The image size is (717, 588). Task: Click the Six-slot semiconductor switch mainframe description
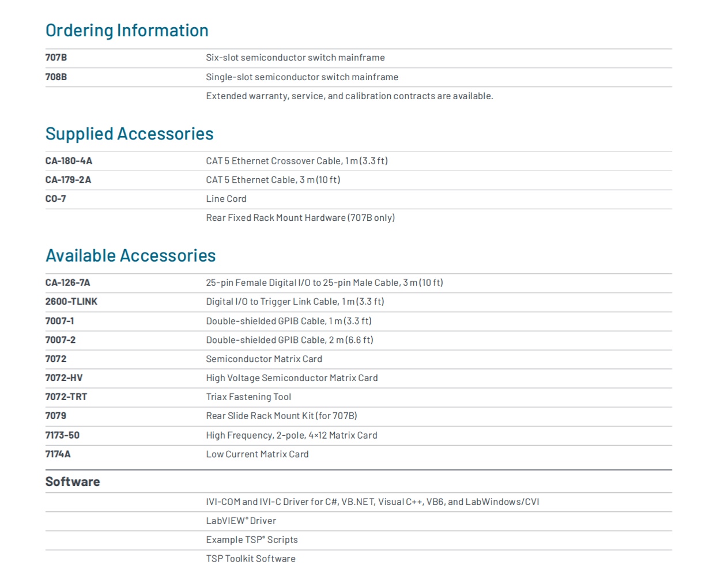coord(295,58)
